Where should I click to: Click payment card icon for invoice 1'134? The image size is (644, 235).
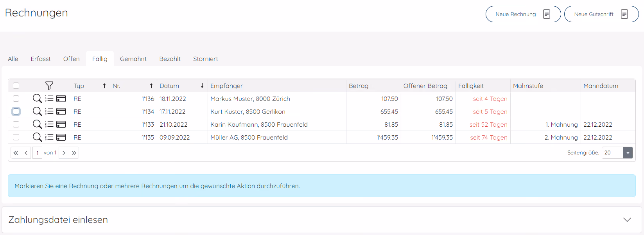(61, 111)
